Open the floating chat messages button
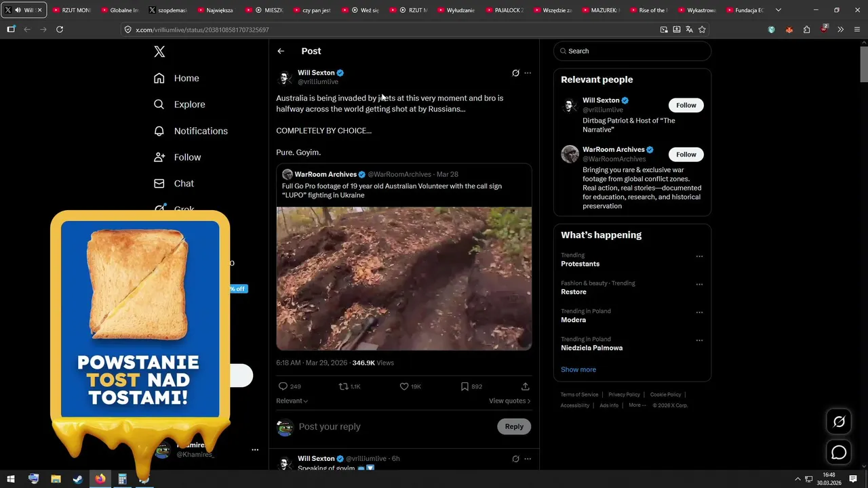This screenshot has height=488, width=868. tap(839, 452)
